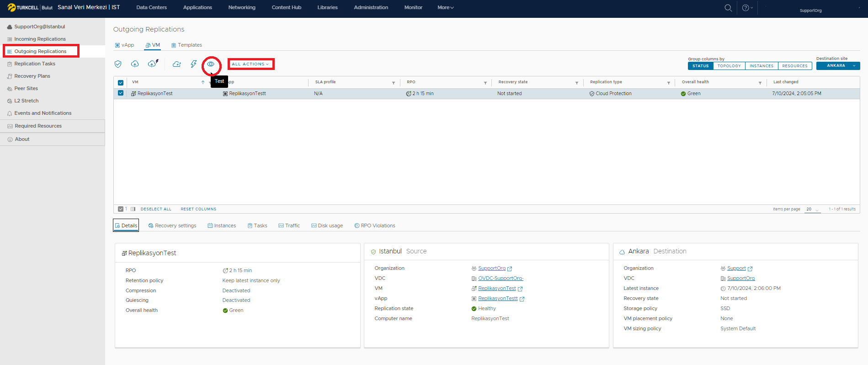Screen dimensions: 868x365
Task: Click Reset Columns button
Action: (198, 209)
